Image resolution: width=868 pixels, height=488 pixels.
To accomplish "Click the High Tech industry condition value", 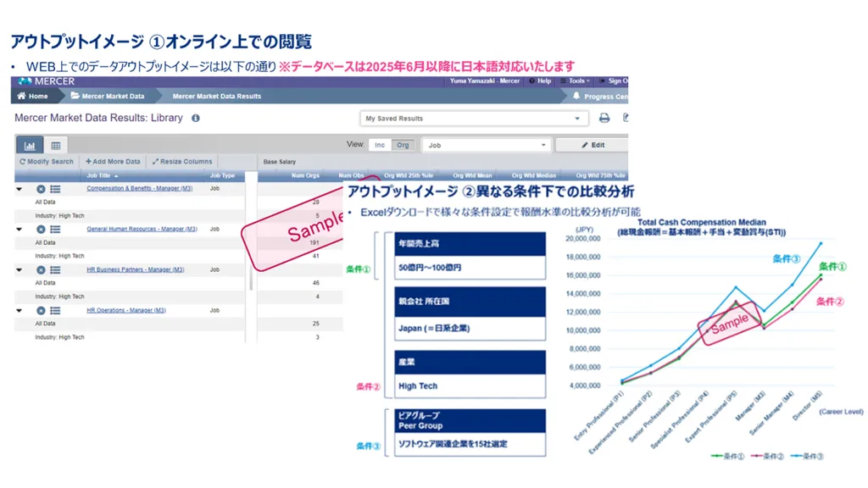I will 470,385.
